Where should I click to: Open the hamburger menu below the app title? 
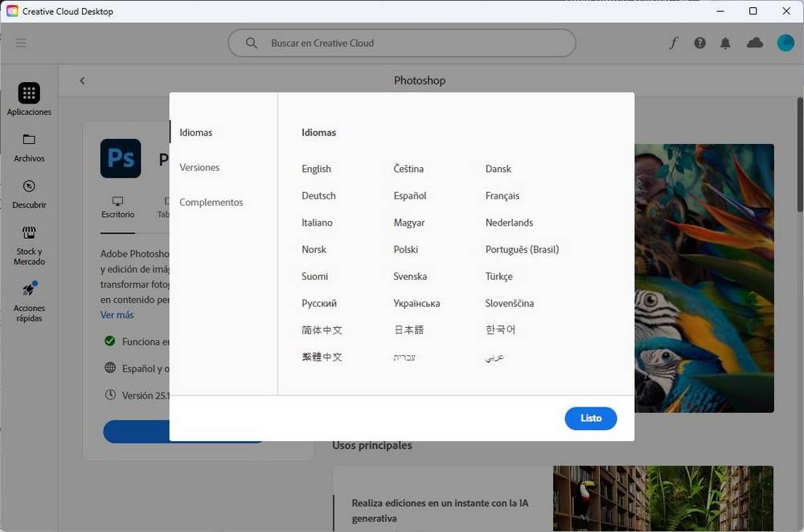coord(21,43)
